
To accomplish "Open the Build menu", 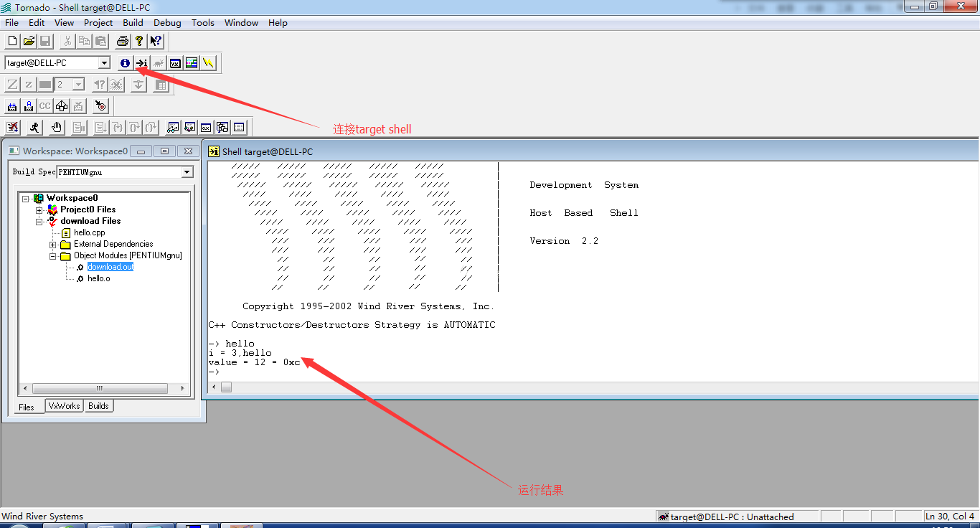I will [x=133, y=22].
